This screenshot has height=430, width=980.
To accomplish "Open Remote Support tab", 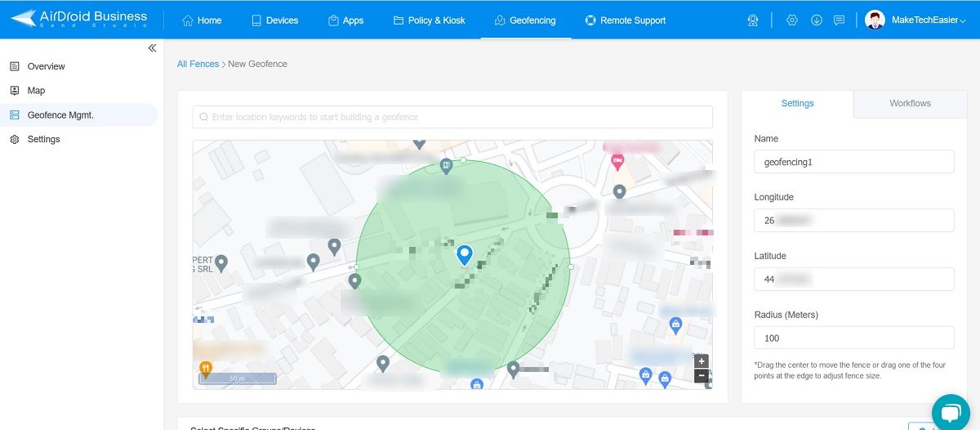I will point(625,20).
